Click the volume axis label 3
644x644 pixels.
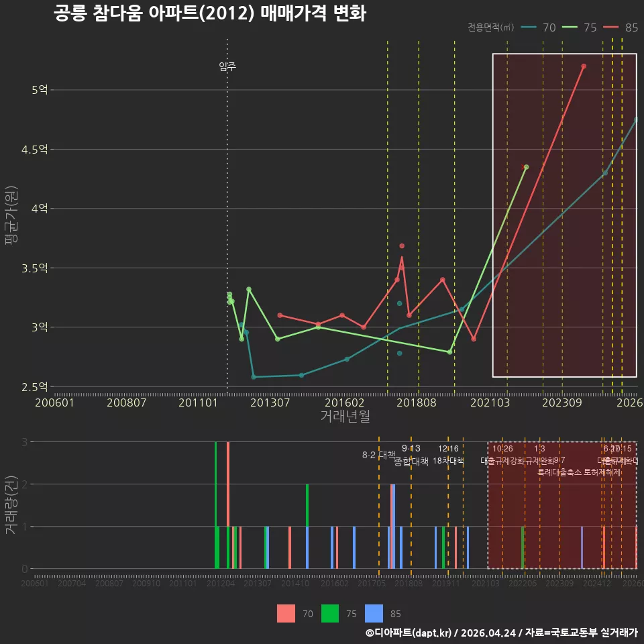25,442
